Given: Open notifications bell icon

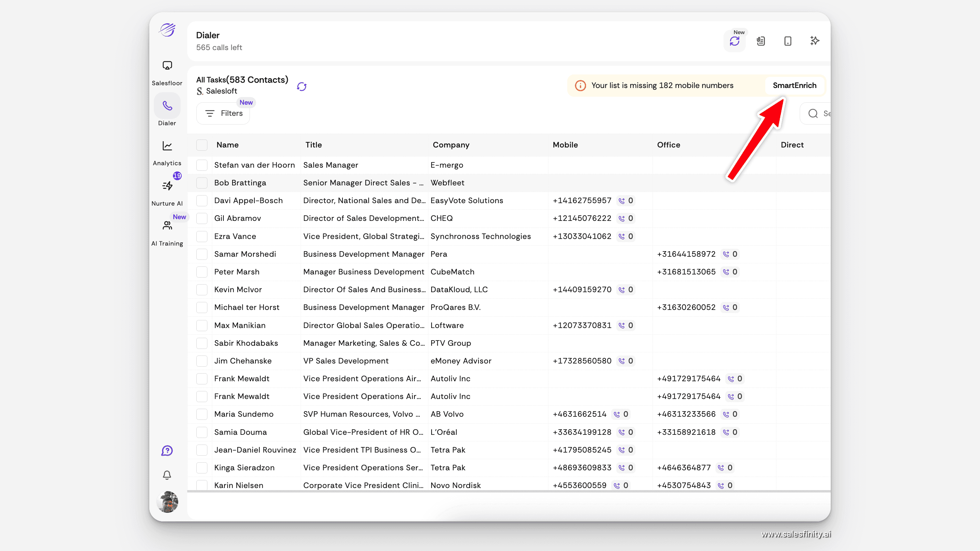Looking at the screenshot, I should [167, 475].
